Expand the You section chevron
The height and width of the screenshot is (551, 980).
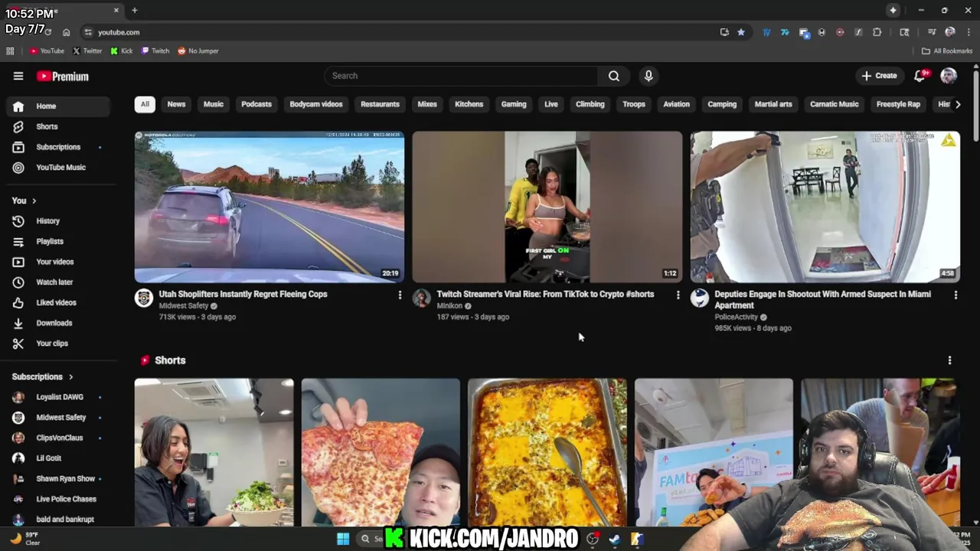[x=34, y=201]
